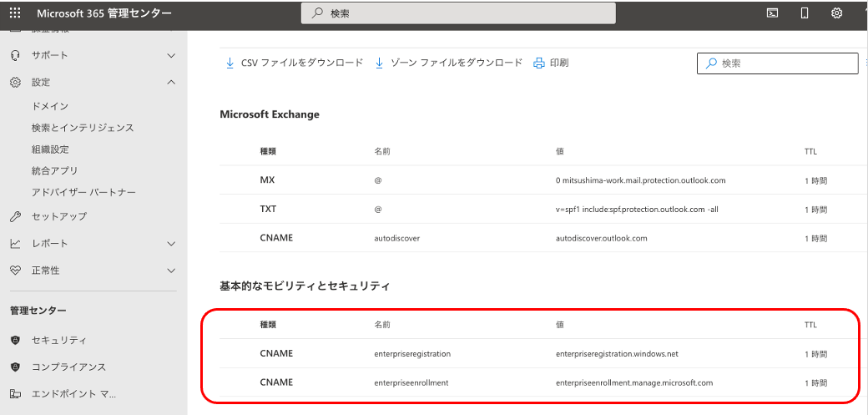Click the headset icon beside サポート
Screen dimensions: 868x415
tap(16, 55)
